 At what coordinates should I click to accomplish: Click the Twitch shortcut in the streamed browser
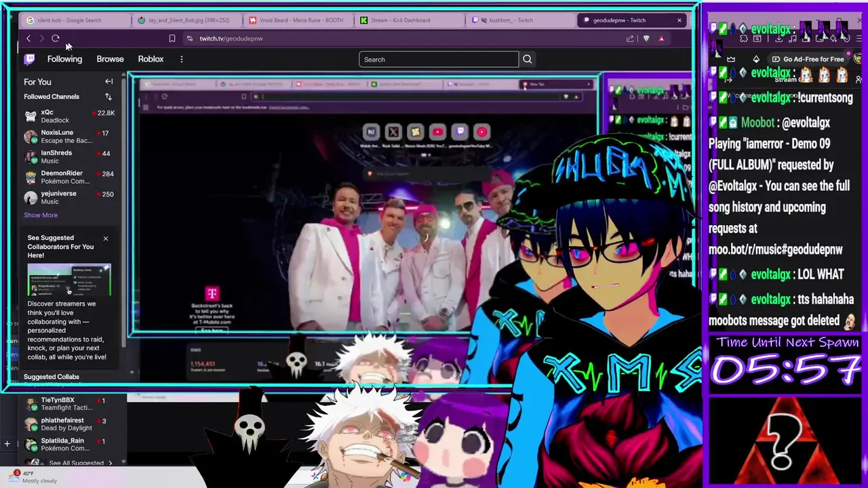[x=460, y=131]
